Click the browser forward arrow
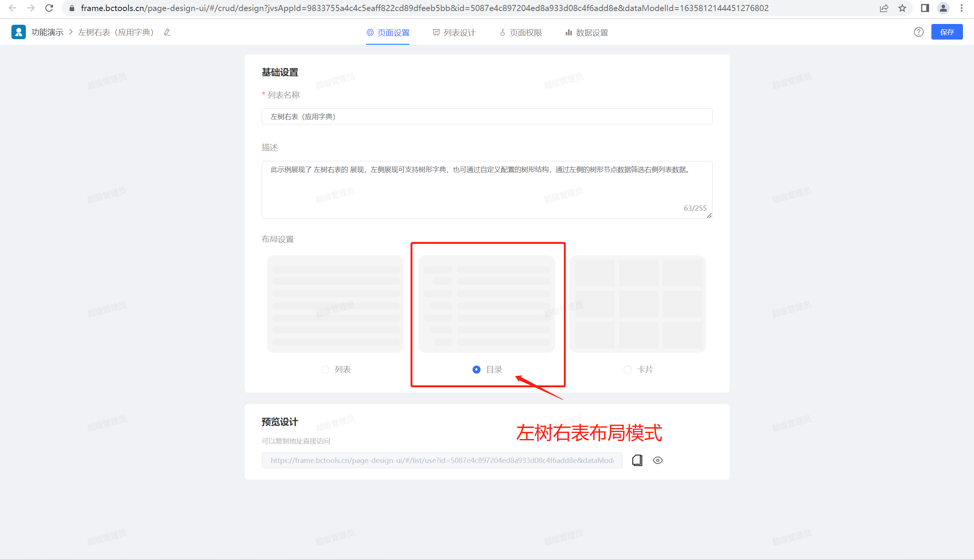 [x=31, y=8]
